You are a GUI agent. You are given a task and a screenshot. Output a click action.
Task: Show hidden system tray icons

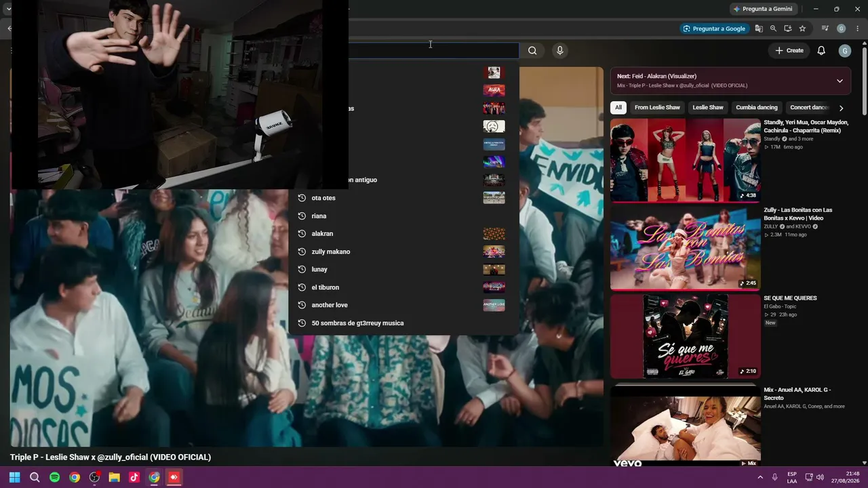pyautogui.click(x=760, y=477)
